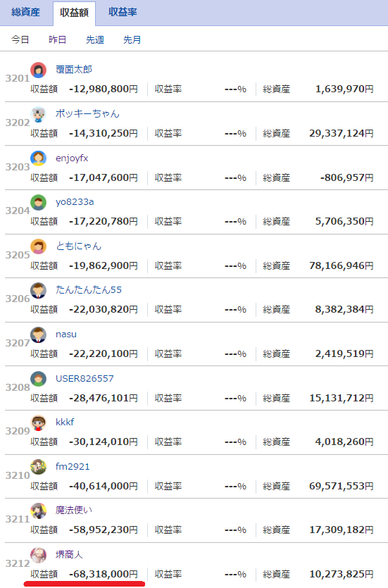The image size is (388, 588).
Task: Open 堺商人's profile avatar
Action: 38,556
